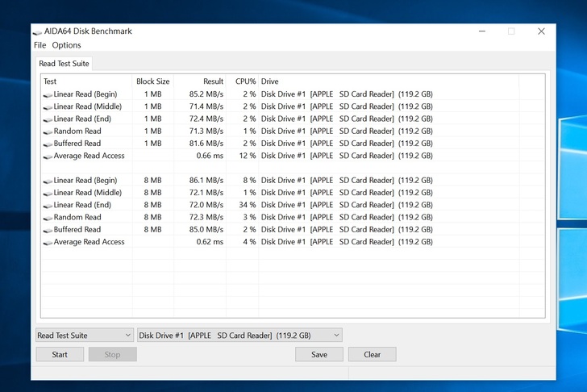Click drive icon of 1 MB Buffered Read row
This screenshot has height=392, width=587.
[48, 144]
